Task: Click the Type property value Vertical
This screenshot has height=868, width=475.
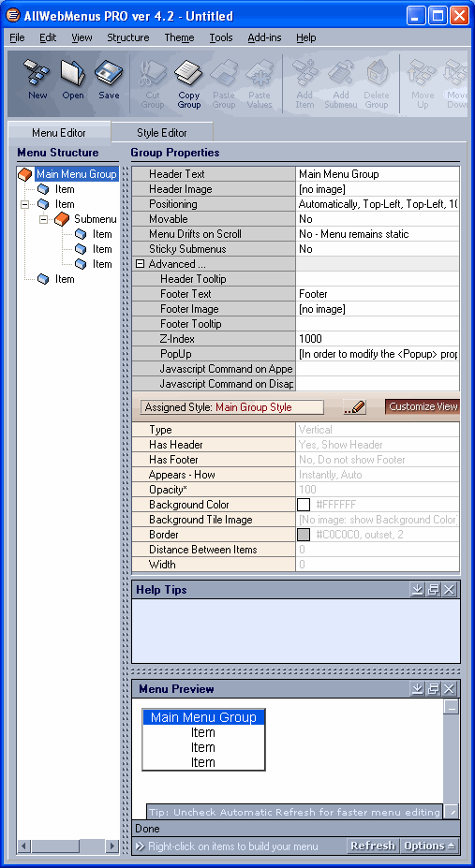Action: point(379,430)
